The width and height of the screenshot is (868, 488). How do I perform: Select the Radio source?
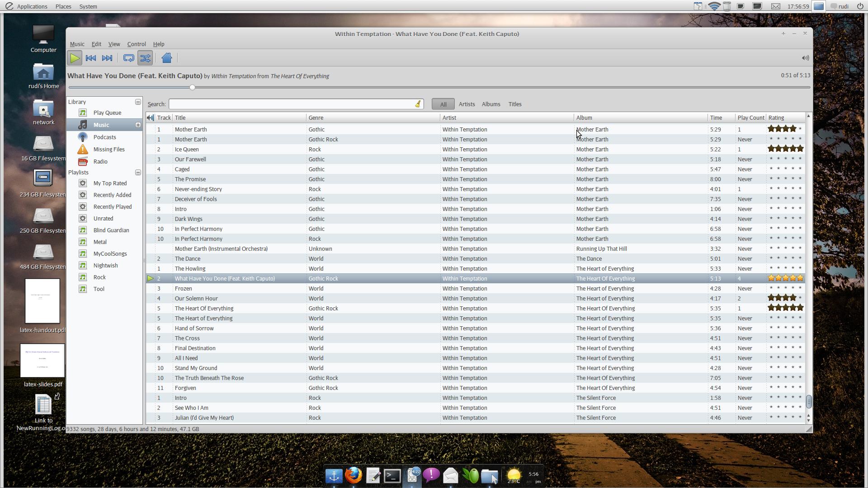[x=100, y=161]
